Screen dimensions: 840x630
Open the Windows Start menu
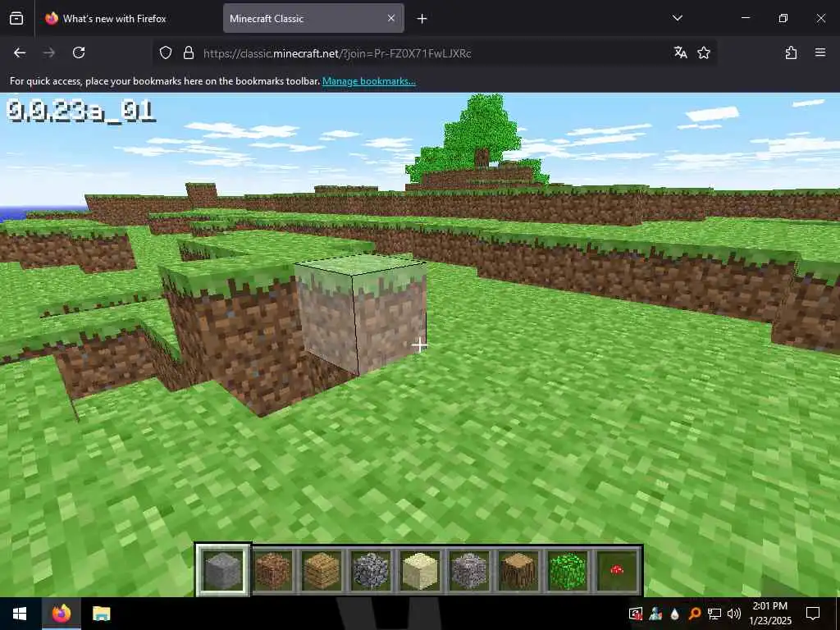pos(20,614)
